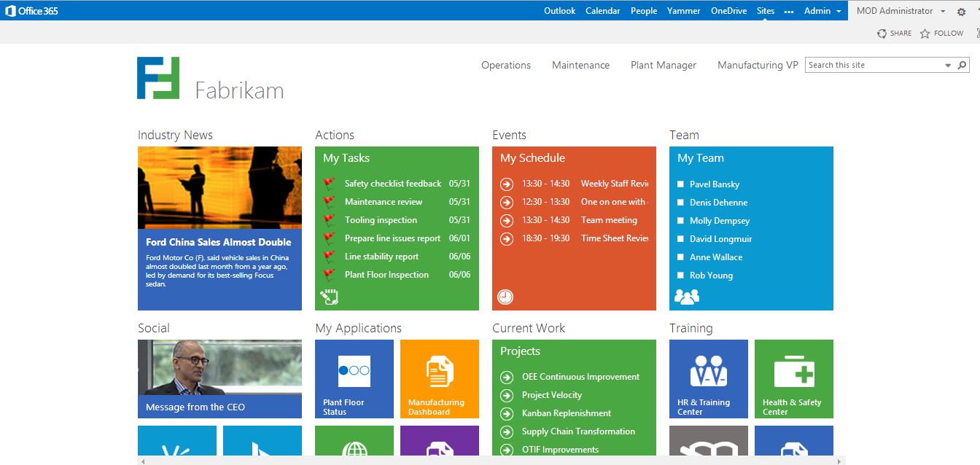This screenshot has height=465, width=980.
Task: Click the My Schedule clock icon
Action: click(x=505, y=297)
